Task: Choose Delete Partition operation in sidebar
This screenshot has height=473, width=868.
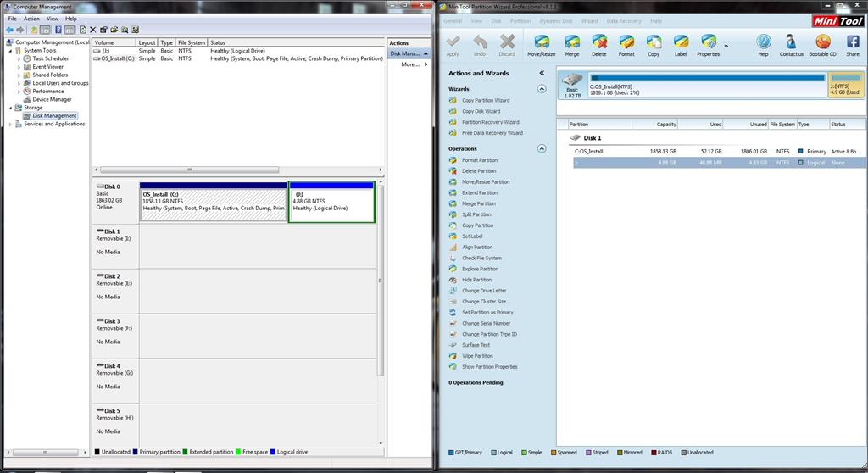Action: point(479,171)
